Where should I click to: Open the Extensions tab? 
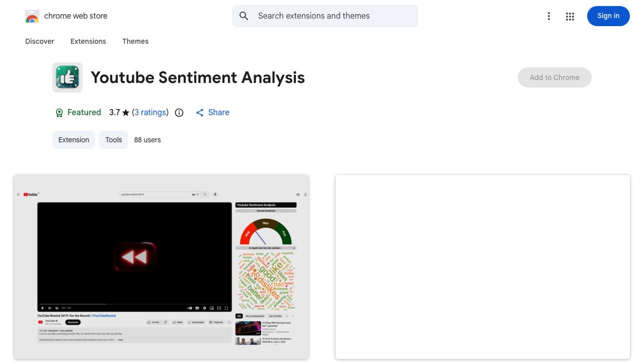[x=88, y=41]
